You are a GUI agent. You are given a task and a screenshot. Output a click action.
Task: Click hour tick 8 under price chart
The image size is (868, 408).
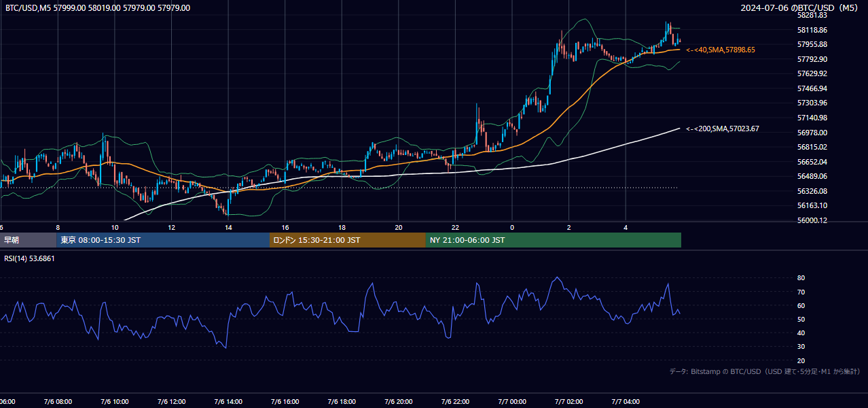[58, 227]
